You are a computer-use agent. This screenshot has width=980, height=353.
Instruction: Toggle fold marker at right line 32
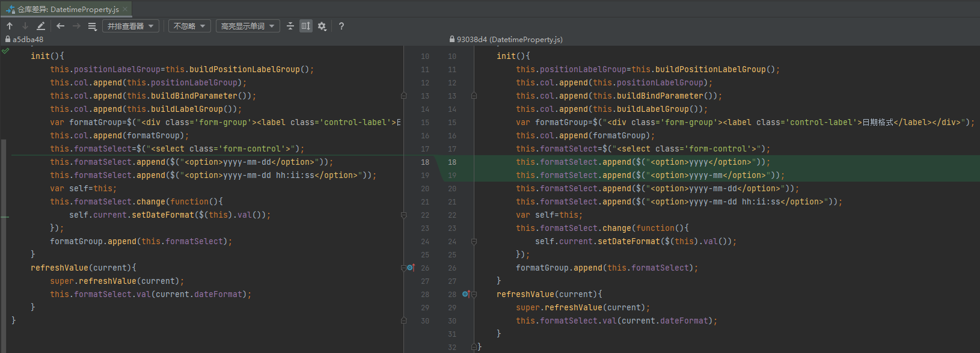pyautogui.click(x=474, y=347)
